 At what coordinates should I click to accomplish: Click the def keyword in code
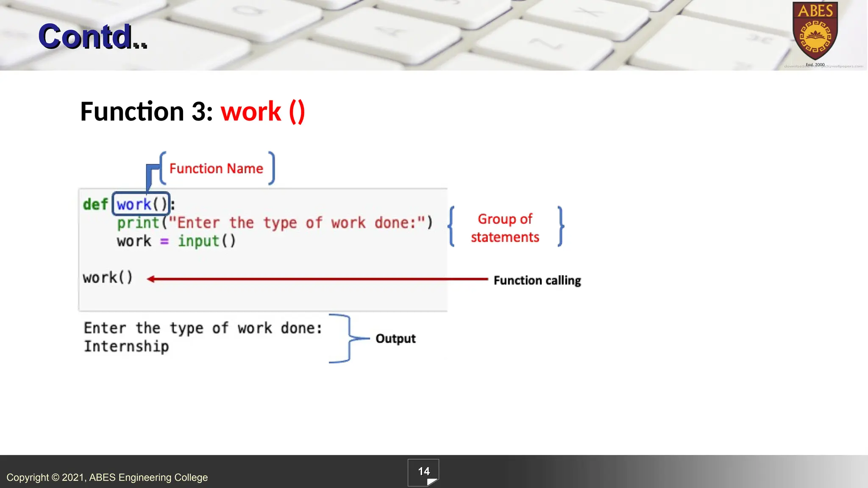(x=95, y=204)
